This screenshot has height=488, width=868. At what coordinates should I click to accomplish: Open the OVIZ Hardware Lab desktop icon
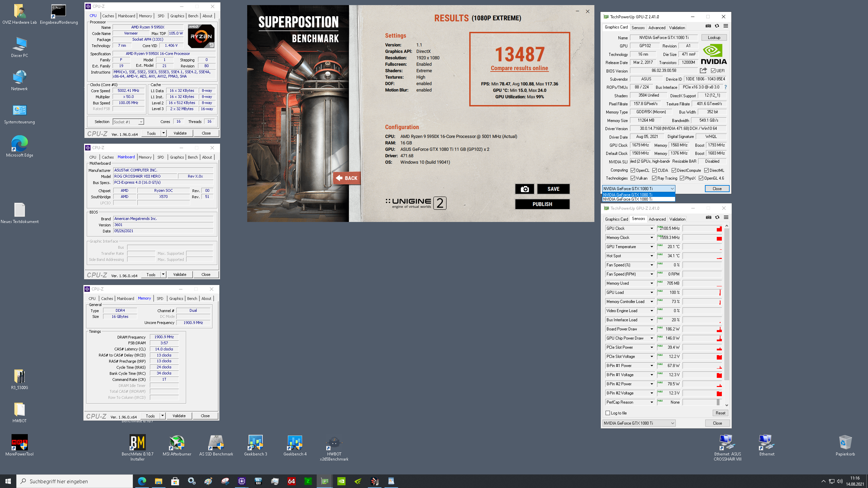coord(20,14)
